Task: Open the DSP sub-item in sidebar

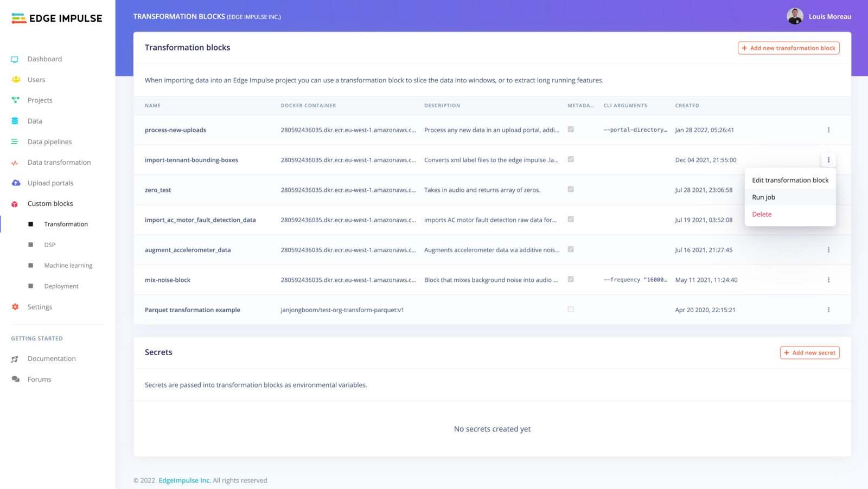Action: point(50,245)
